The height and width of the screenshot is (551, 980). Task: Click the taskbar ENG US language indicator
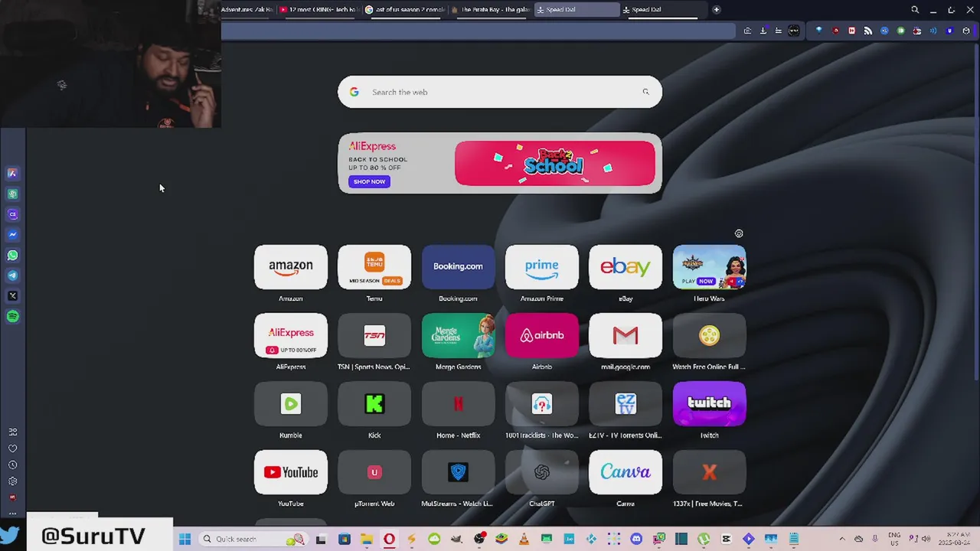pyautogui.click(x=894, y=539)
